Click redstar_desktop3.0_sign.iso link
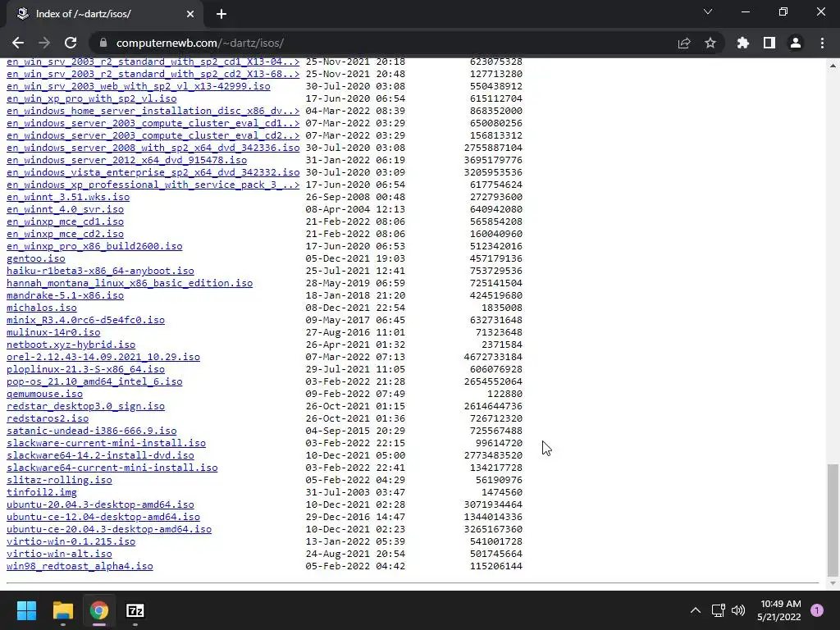Viewport: 840px width, 630px height. point(85,407)
